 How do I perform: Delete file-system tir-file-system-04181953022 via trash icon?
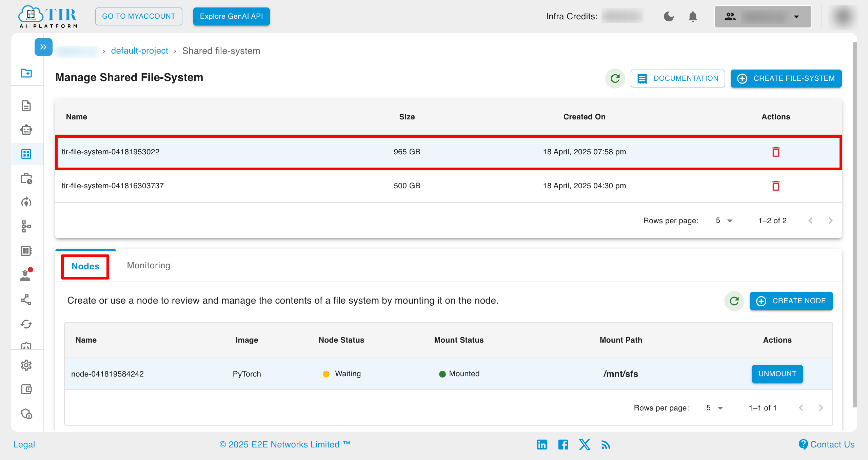coord(776,152)
